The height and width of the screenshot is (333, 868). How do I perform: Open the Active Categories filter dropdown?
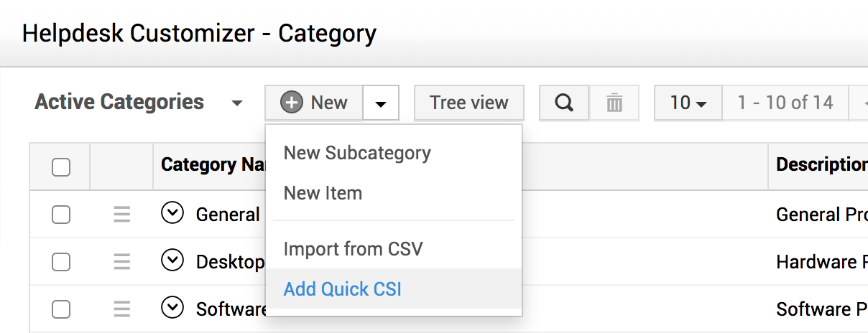[237, 103]
